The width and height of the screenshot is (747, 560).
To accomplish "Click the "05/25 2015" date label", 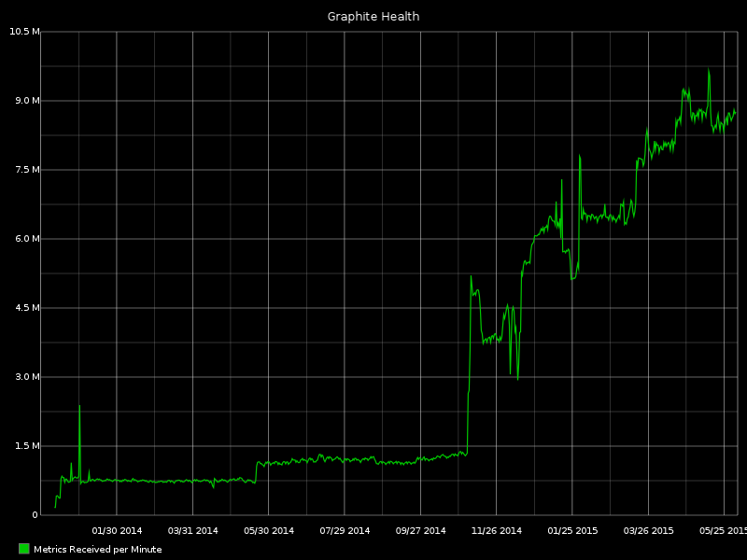I will 723,530.
